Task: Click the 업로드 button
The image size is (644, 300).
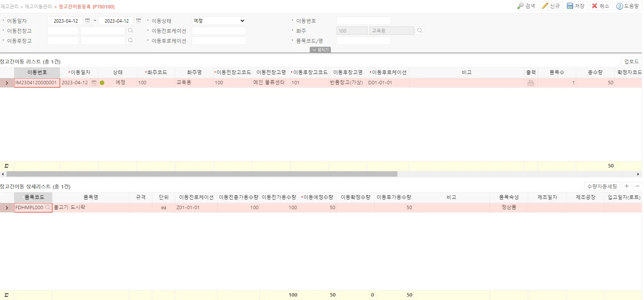Action: pos(631,61)
